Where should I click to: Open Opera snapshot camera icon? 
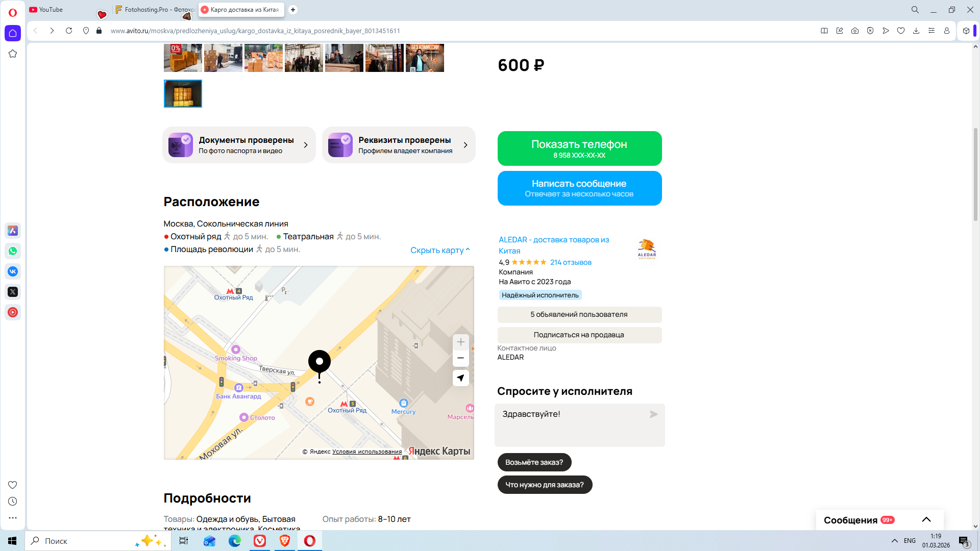tap(855, 31)
